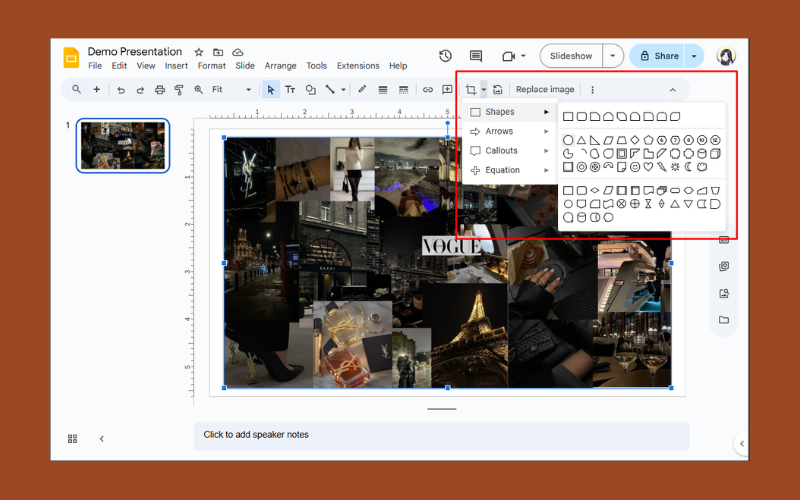Viewport: 800px width, 500px height.
Task: Start the Slideshow
Action: tap(571, 56)
